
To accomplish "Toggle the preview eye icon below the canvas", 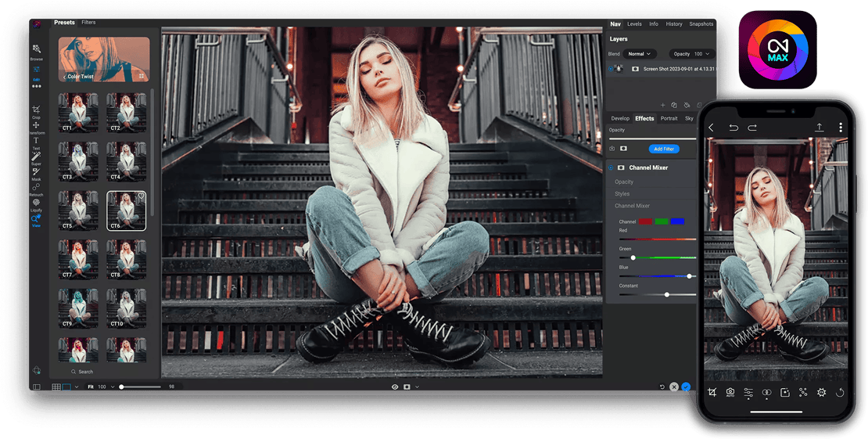I will pos(395,387).
